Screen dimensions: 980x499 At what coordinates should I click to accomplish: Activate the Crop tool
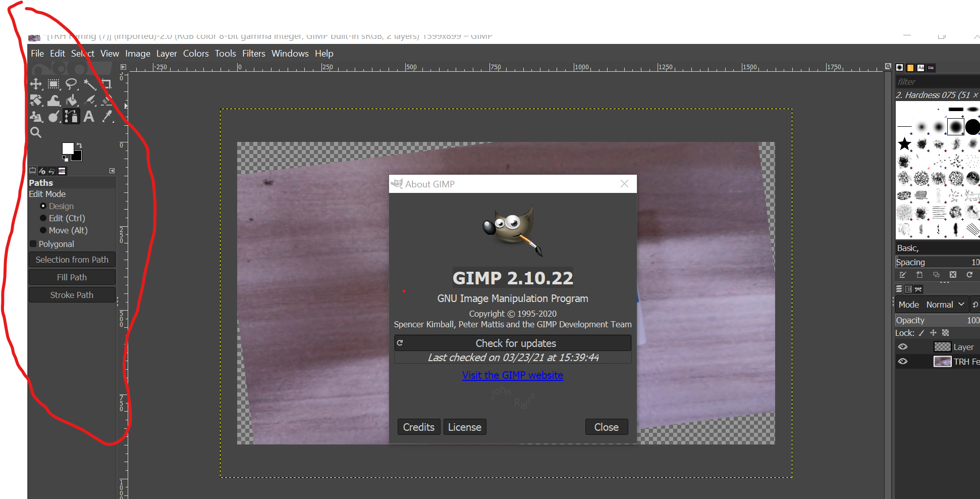(106, 84)
